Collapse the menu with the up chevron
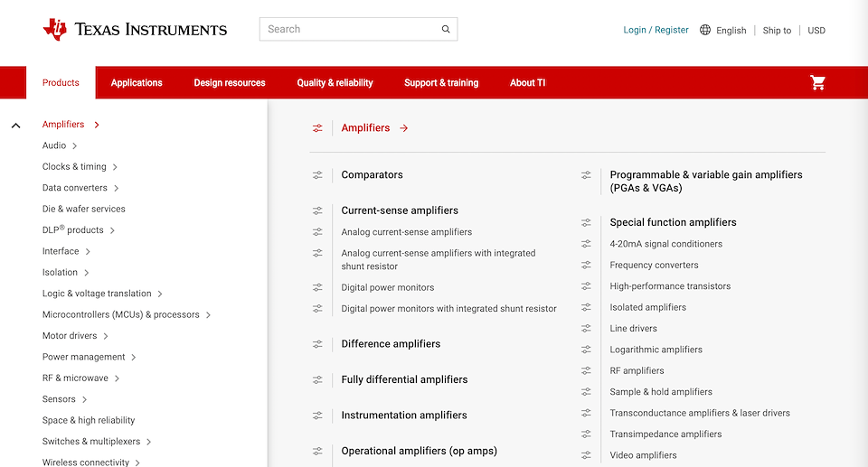The height and width of the screenshot is (467, 868). pos(15,126)
